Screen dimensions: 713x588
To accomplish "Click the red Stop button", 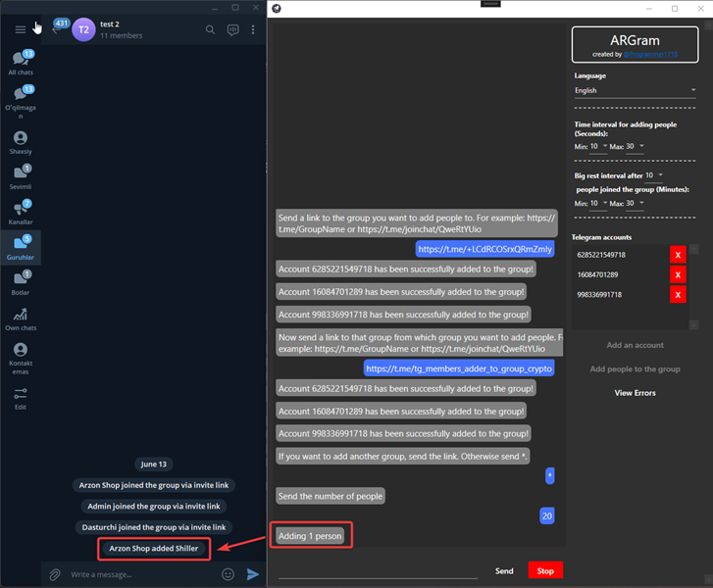I will click(545, 570).
